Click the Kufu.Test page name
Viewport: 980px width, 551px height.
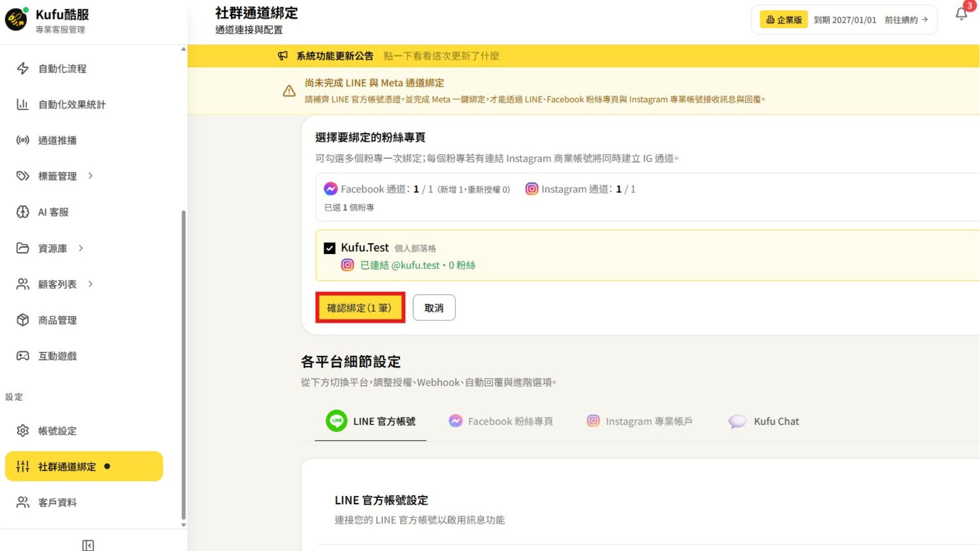[365, 247]
